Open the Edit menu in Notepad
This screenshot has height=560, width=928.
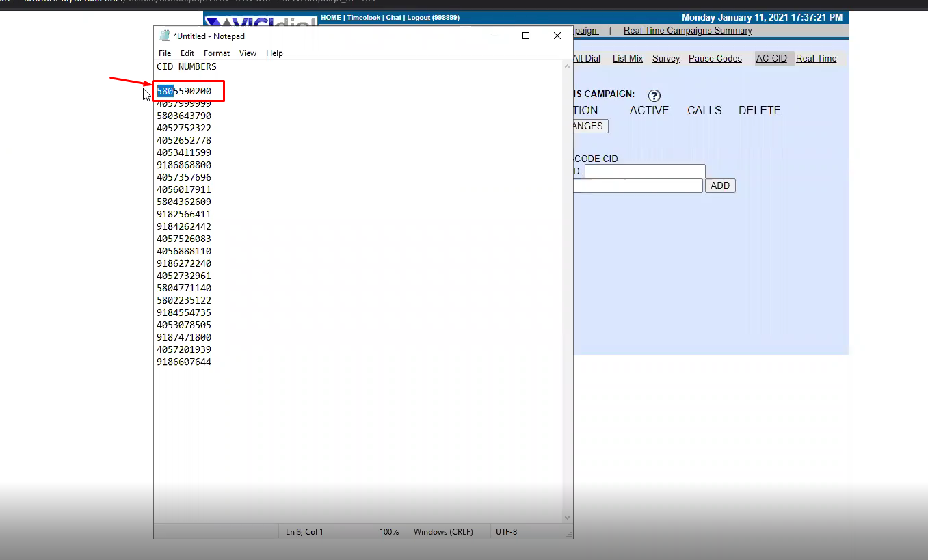point(187,53)
